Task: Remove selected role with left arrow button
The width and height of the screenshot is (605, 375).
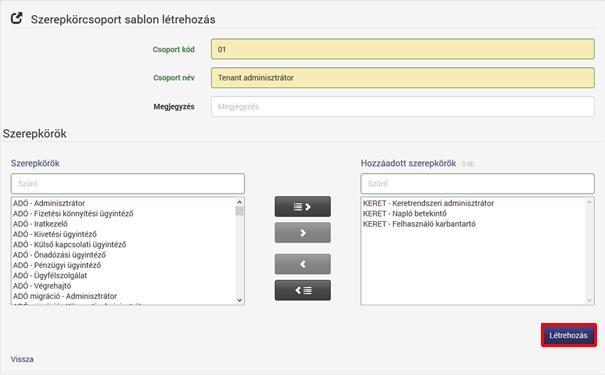Action: point(302,264)
